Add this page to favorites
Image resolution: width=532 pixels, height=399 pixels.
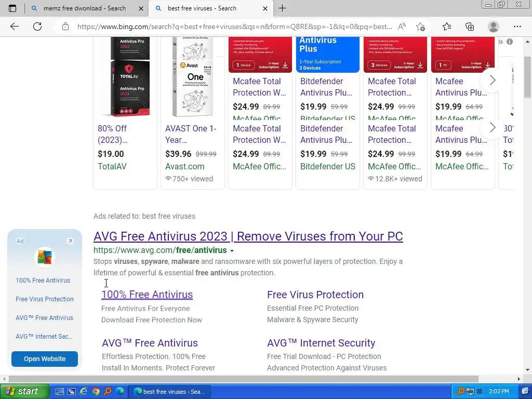coord(420,26)
